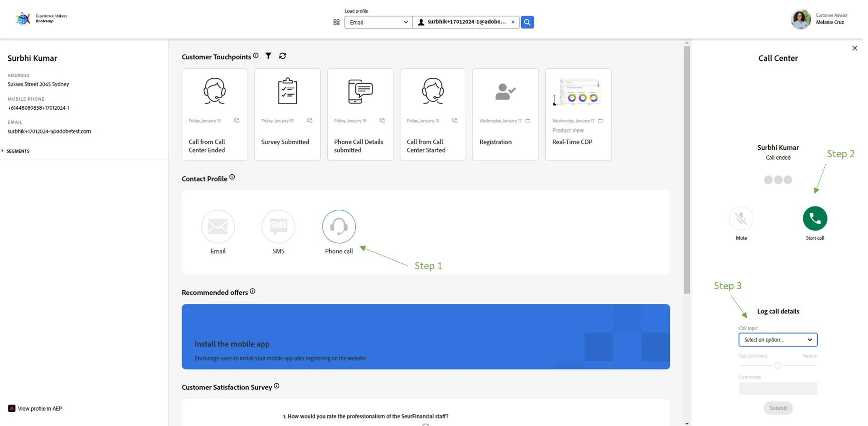Click the detail icon on Registration card
868x426 pixels.
pyautogui.click(x=528, y=121)
